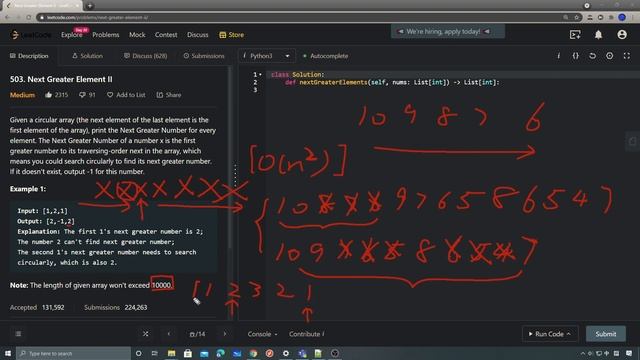The width and height of the screenshot is (640, 360).
Task: Reload the browser page
Action: coord(29,18)
